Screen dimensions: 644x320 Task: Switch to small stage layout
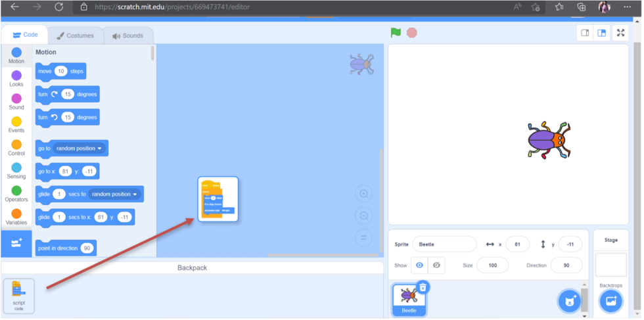tap(585, 33)
